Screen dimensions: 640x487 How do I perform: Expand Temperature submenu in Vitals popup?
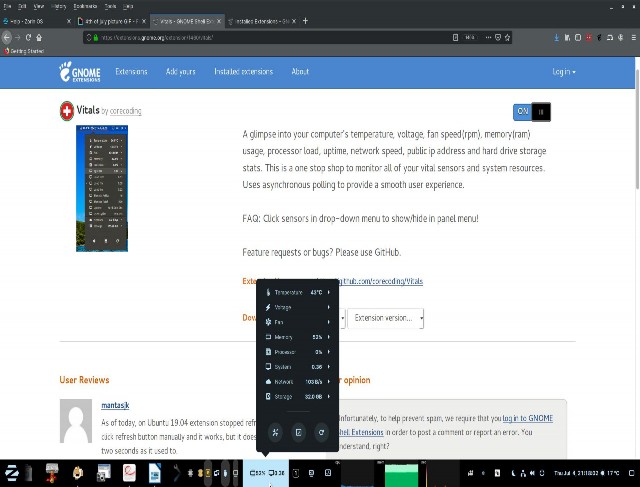[x=298, y=292]
